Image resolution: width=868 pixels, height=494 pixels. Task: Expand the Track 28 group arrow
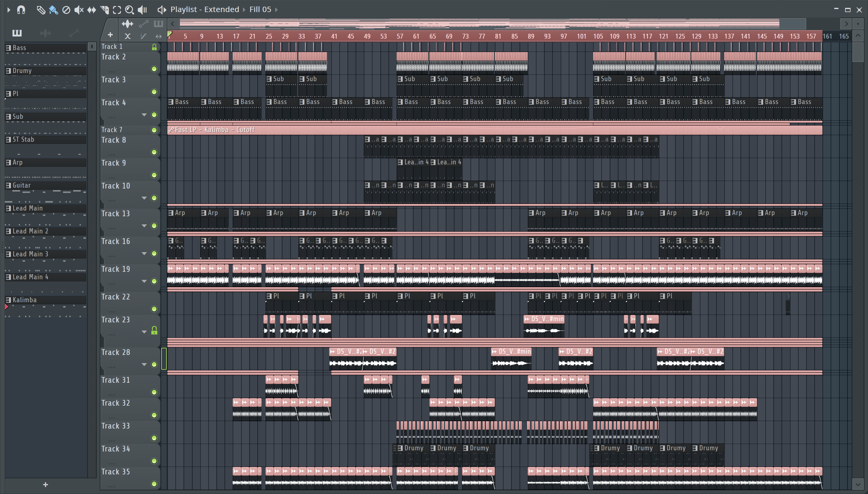(144, 365)
